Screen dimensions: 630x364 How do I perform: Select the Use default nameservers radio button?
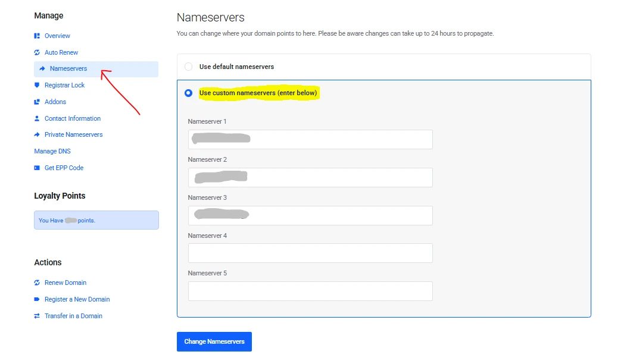click(188, 67)
